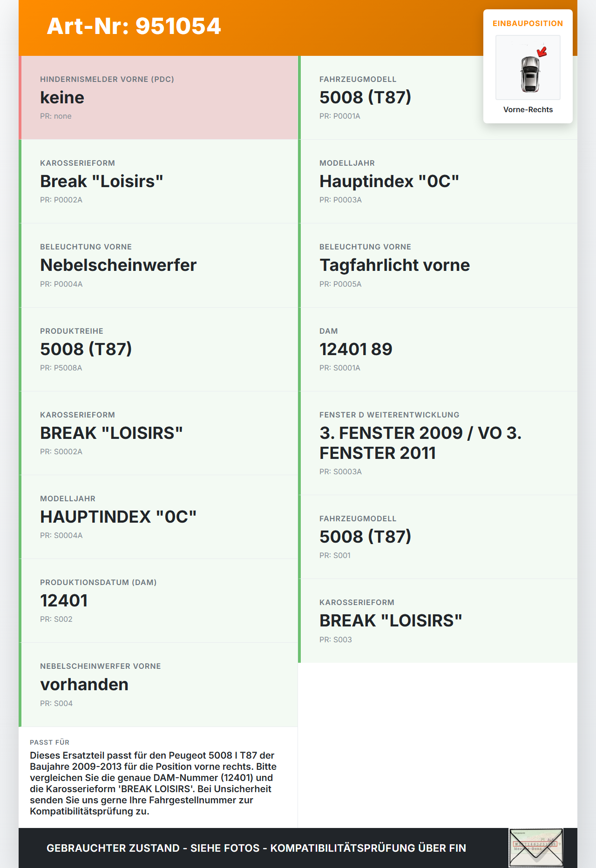Toggle the PR S004 fog light entry
The height and width of the screenshot is (868, 596).
coord(56,703)
